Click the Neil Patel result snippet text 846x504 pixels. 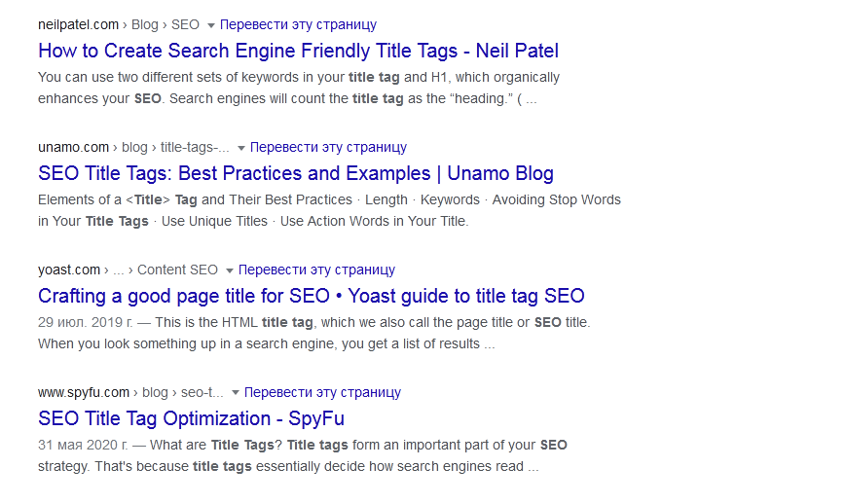tap(298, 88)
